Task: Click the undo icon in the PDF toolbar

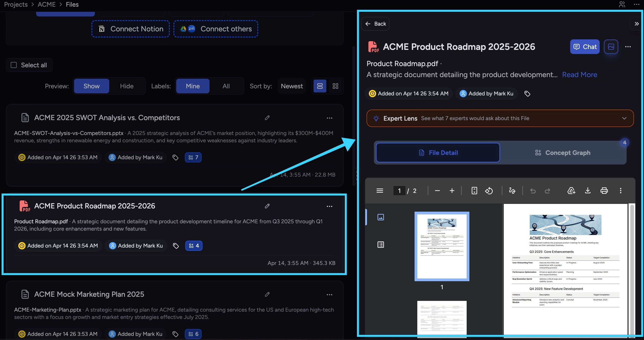Action: [x=533, y=191]
